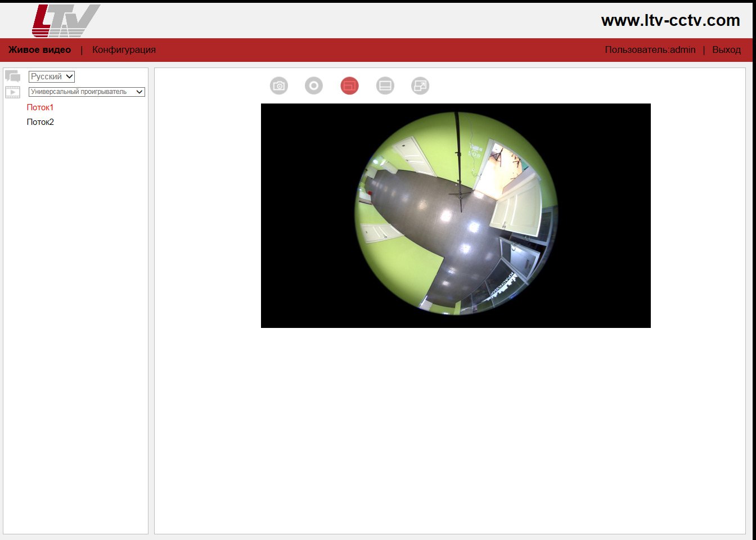Take a snapshot with the camera icon
This screenshot has width=756, height=540.
(279, 85)
